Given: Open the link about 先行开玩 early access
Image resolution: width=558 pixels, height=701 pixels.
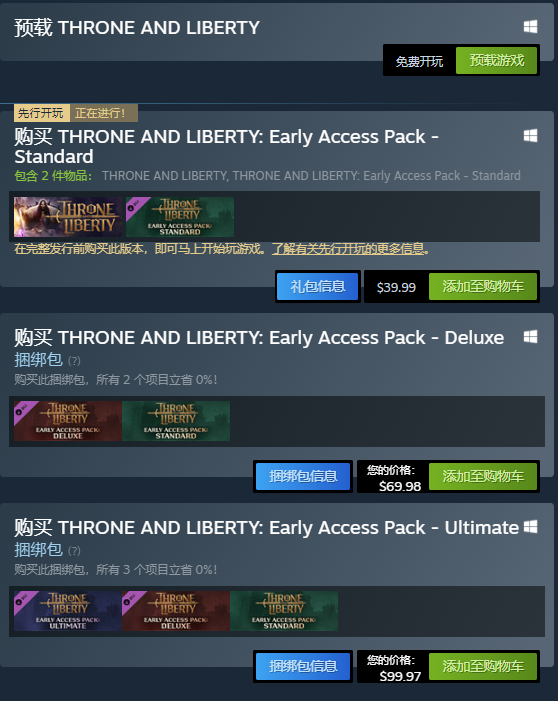Looking at the screenshot, I should coord(350,249).
